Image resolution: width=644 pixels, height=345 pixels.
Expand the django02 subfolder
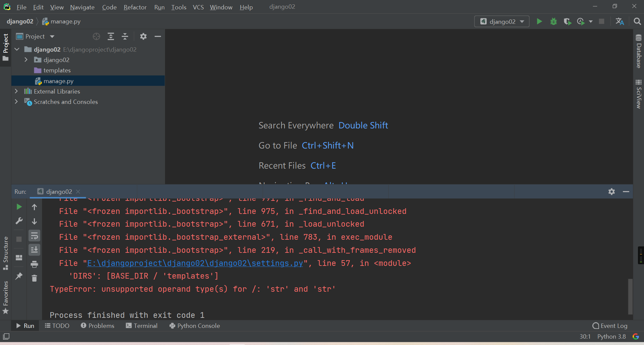click(x=26, y=60)
